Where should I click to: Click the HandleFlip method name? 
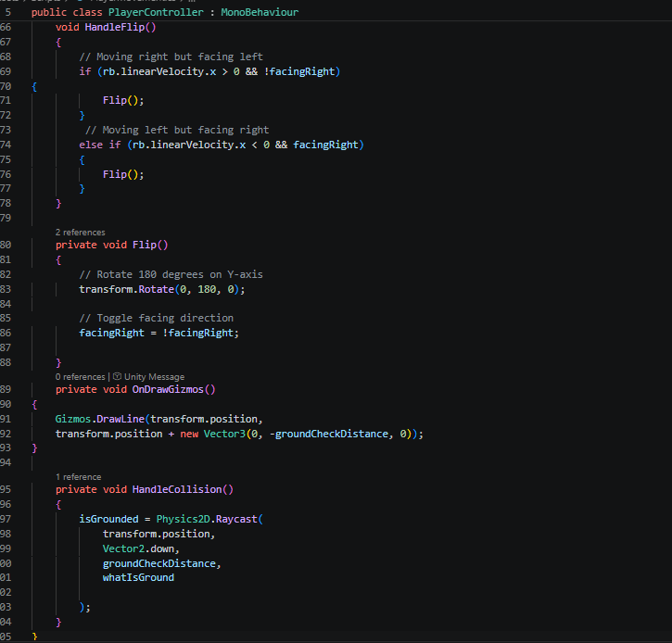(115, 28)
